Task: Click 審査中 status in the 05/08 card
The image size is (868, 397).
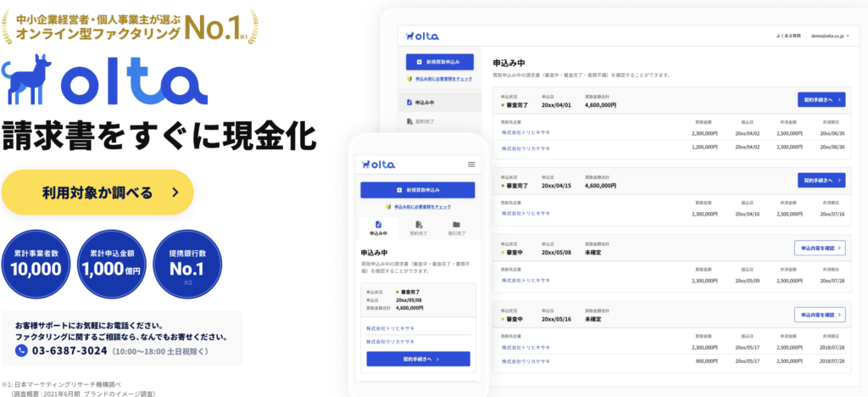Action: [512, 253]
